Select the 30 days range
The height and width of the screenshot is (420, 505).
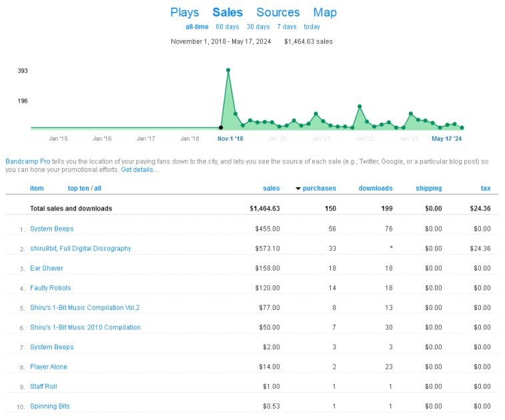[x=258, y=27]
